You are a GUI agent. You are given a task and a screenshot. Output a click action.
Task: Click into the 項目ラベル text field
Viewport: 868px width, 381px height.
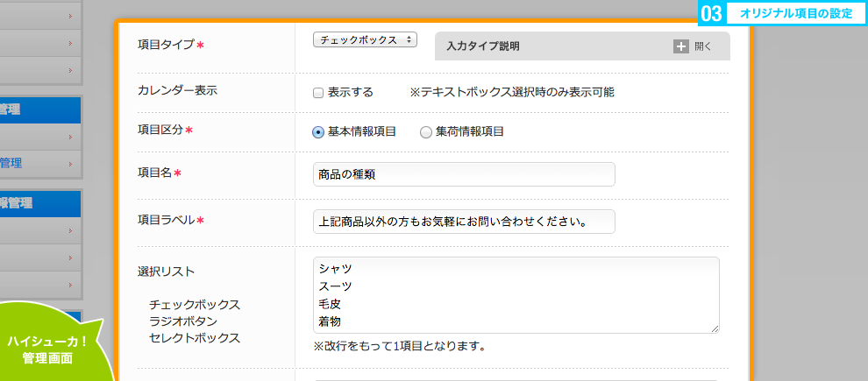pos(464,222)
